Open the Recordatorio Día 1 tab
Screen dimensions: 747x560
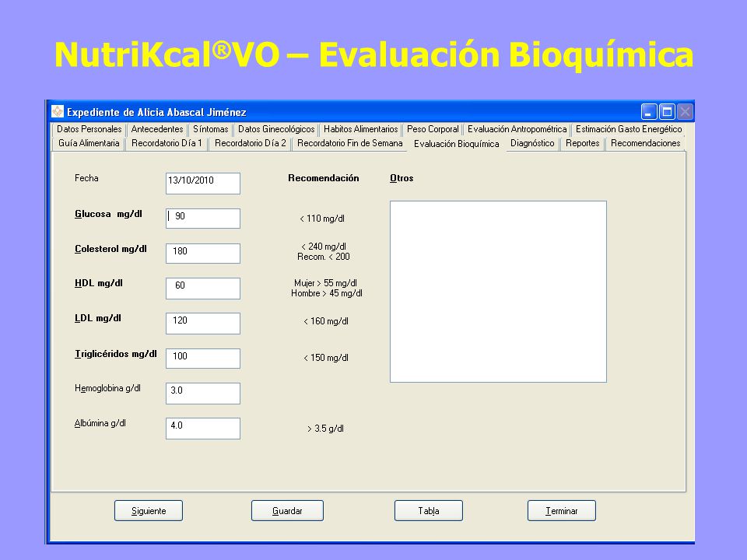pyautogui.click(x=167, y=143)
